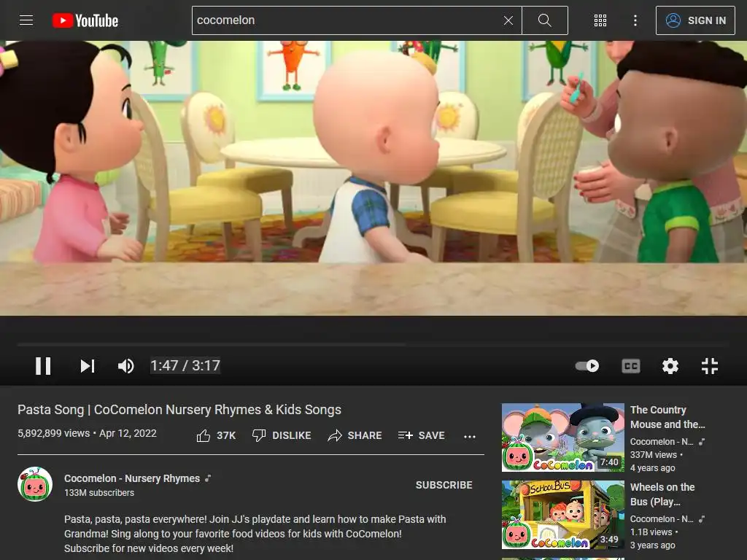Click The Country Mouse and the... title
747x560 pixels.
pyautogui.click(x=667, y=416)
